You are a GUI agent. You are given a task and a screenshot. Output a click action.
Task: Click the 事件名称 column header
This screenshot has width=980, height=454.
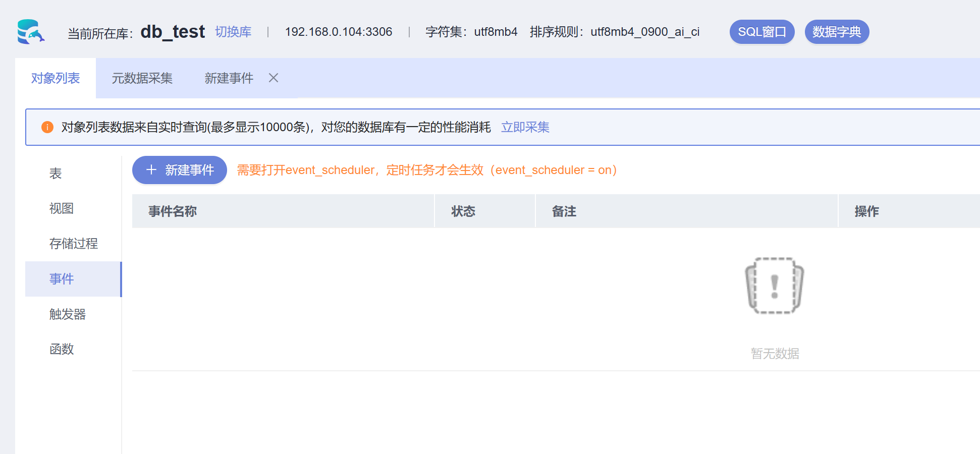tap(173, 211)
